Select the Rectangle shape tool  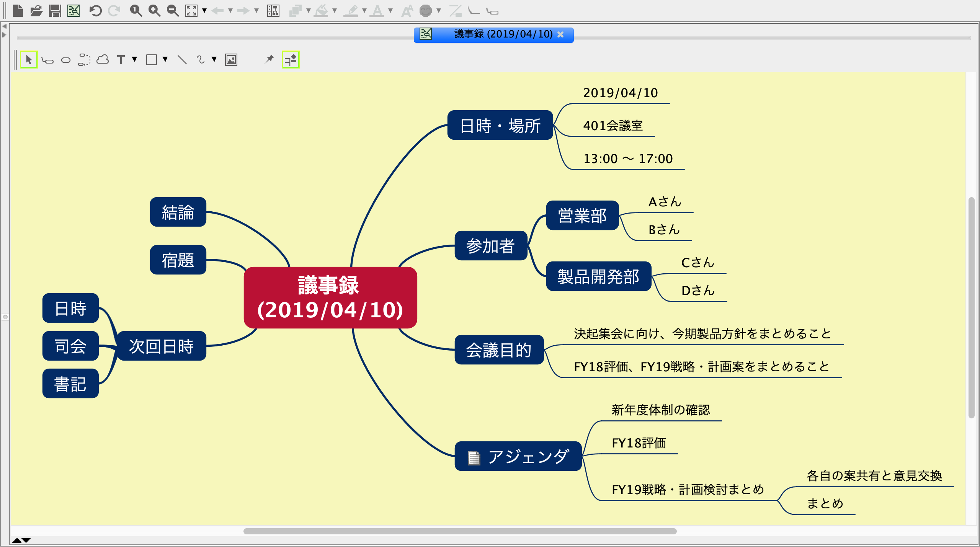coord(152,60)
